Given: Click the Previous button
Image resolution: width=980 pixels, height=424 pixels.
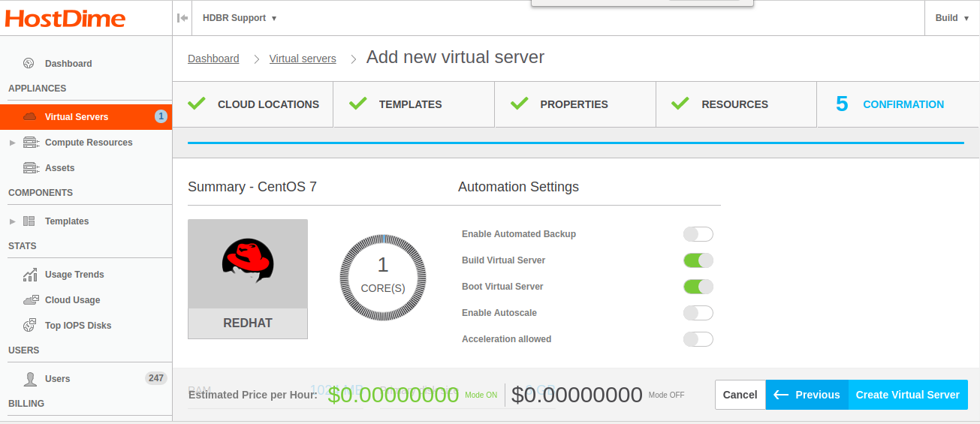Looking at the screenshot, I should point(807,395).
